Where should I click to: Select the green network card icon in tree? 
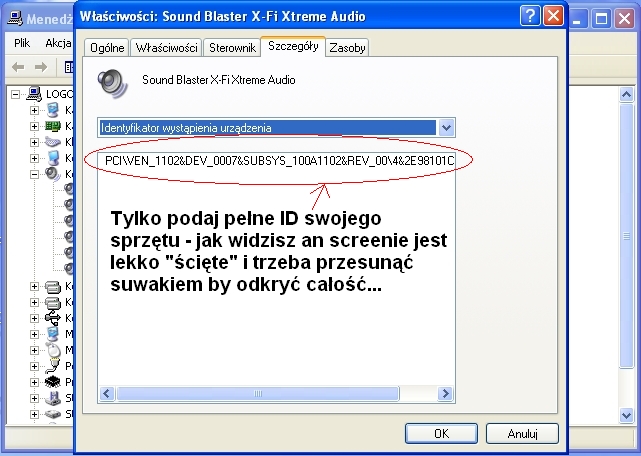coord(52,126)
